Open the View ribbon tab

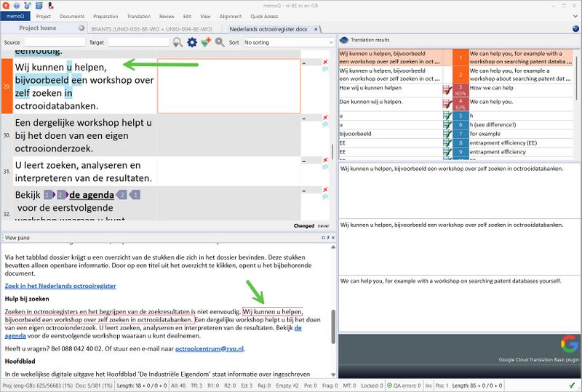tap(205, 16)
